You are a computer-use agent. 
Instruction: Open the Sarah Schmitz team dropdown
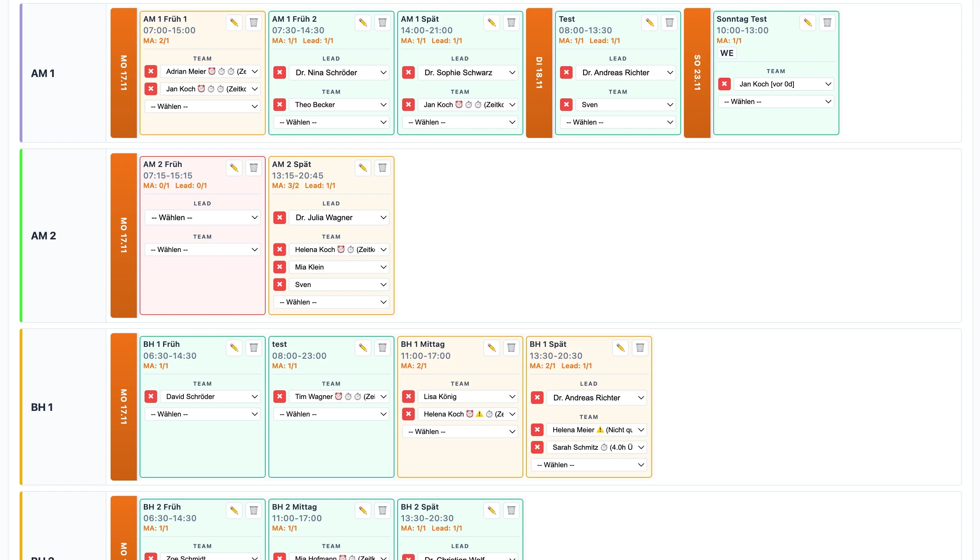coord(597,447)
